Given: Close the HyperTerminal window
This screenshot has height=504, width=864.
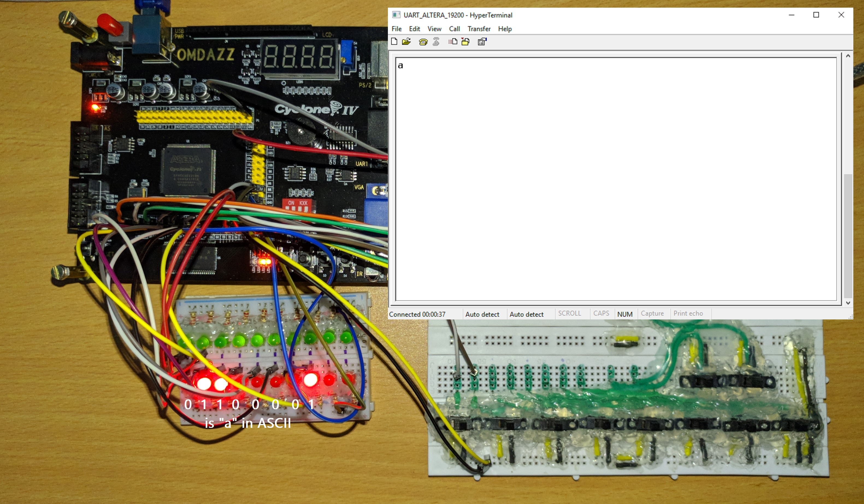Looking at the screenshot, I should (841, 15).
